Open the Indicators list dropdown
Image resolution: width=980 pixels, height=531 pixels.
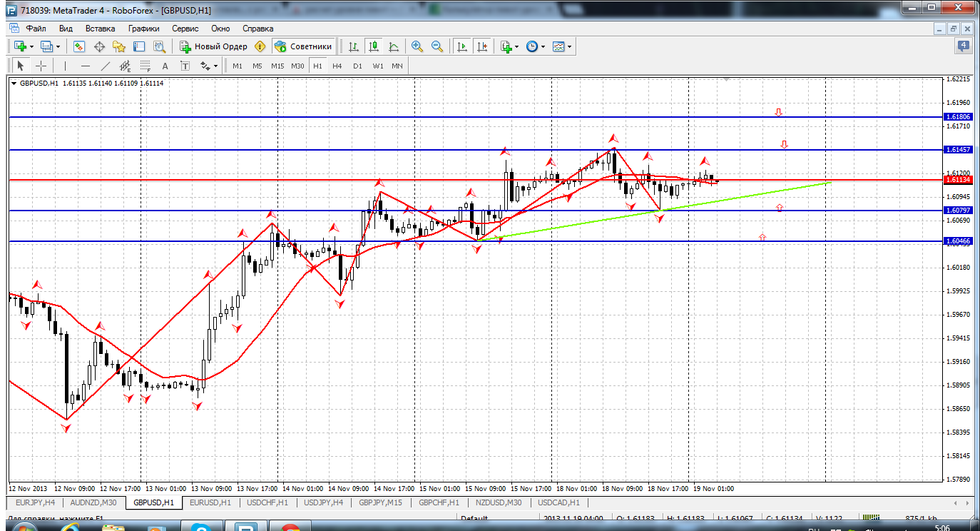509,46
